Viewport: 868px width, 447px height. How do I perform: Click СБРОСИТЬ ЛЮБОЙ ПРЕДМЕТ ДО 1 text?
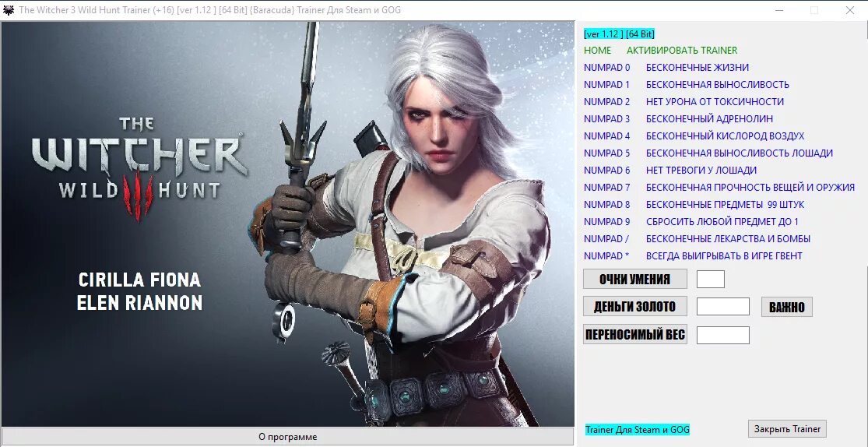pyautogui.click(x=722, y=222)
